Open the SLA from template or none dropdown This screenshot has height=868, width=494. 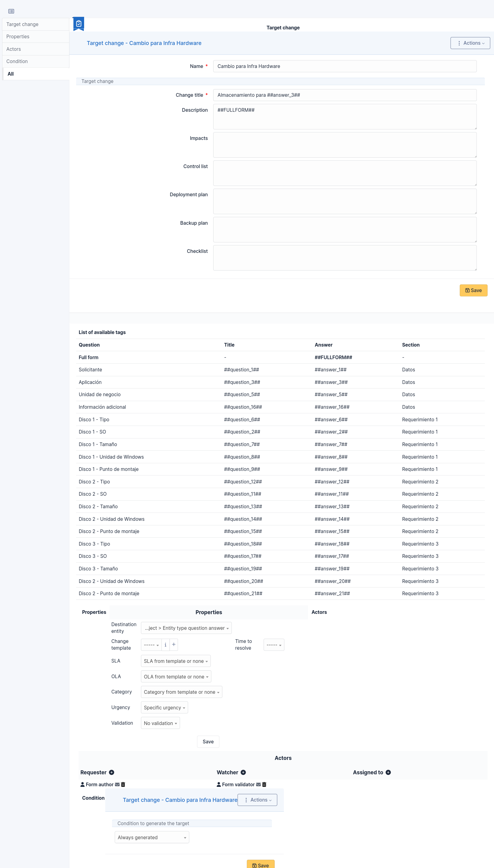click(175, 661)
